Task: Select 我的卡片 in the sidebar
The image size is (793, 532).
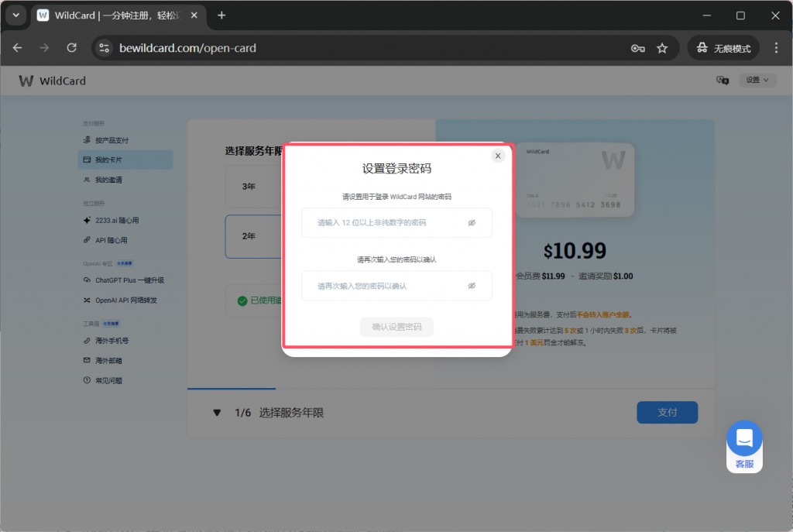Action: click(125, 160)
